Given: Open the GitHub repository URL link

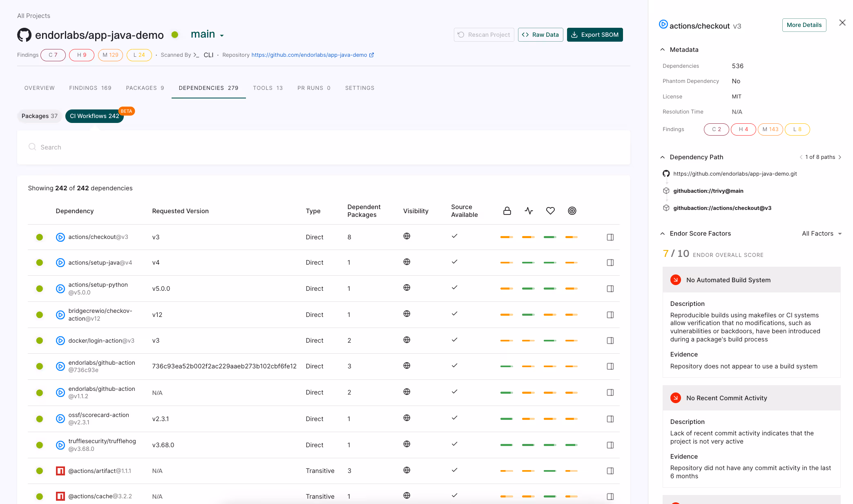Looking at the screenshot, I should 309,55.
